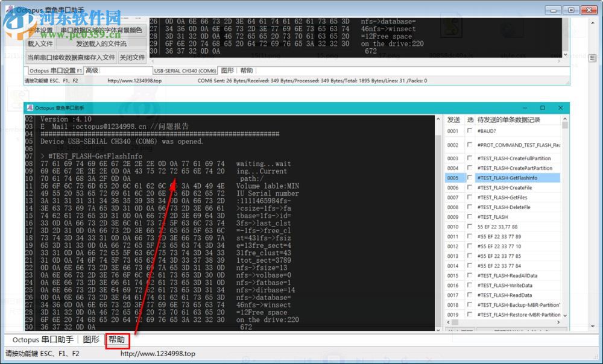Click 当前串口接收数据直接存入文件 button
Image resolution: width=603 pixels, height=364 pixels.
pos(71,58)
